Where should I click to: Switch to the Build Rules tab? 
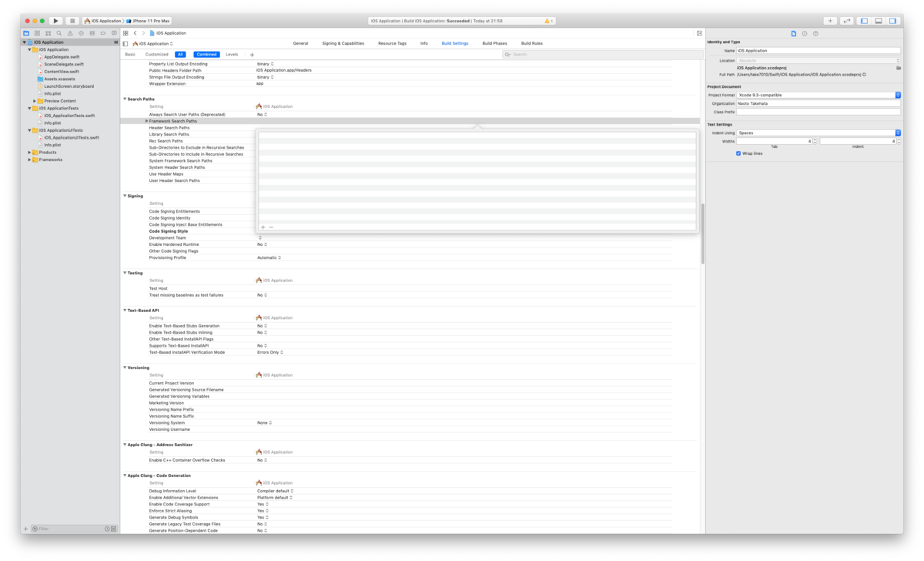click(532, 44)
